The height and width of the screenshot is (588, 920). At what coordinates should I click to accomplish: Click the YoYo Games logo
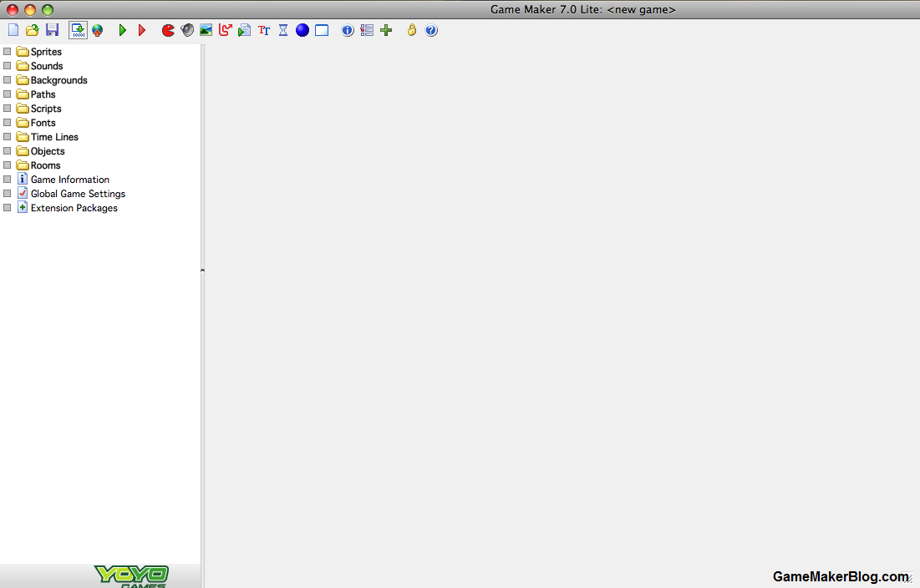click(x=131, y=576)
